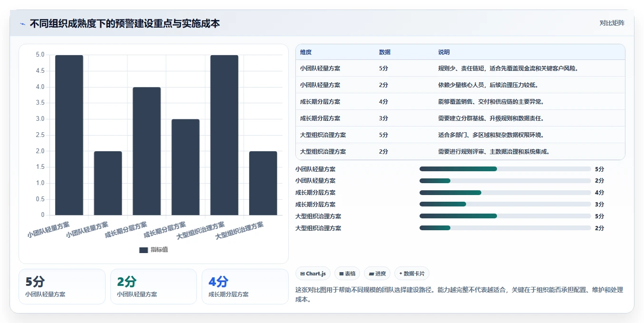This screenshot has height=323, width=644.
Task: Click the 成长期分层方案 progress bar showing 3分
Action: tap(505, 205)
